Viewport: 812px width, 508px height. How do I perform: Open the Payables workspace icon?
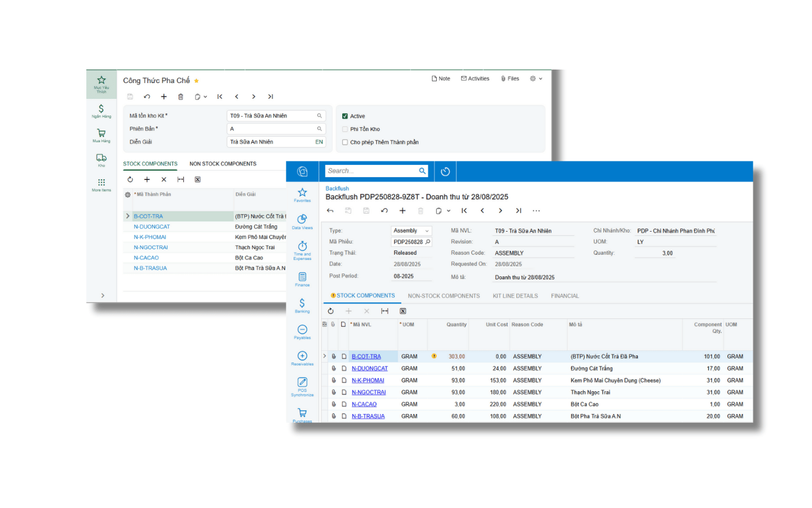pyautogui.click(x=302, y=332)
